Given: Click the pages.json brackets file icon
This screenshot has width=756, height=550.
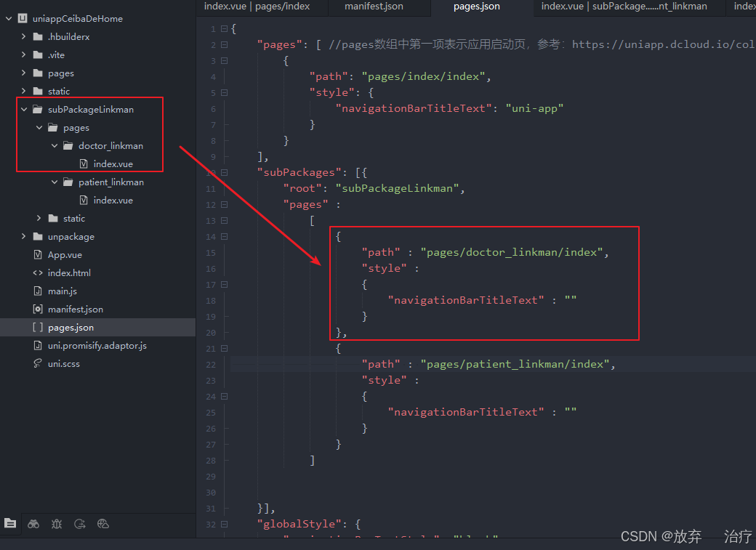Looking at the screenshot, I should tap(38, 327).
